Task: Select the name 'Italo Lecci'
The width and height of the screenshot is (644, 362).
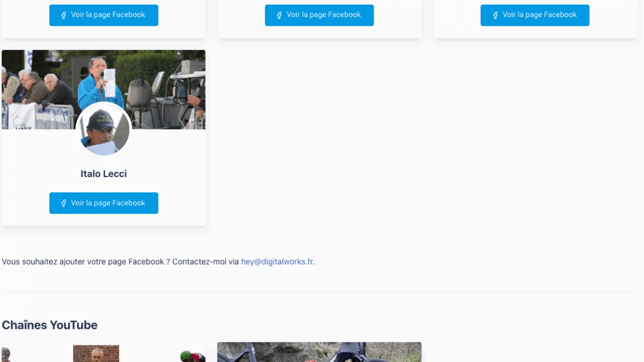Action: click(x=103, y=174)
